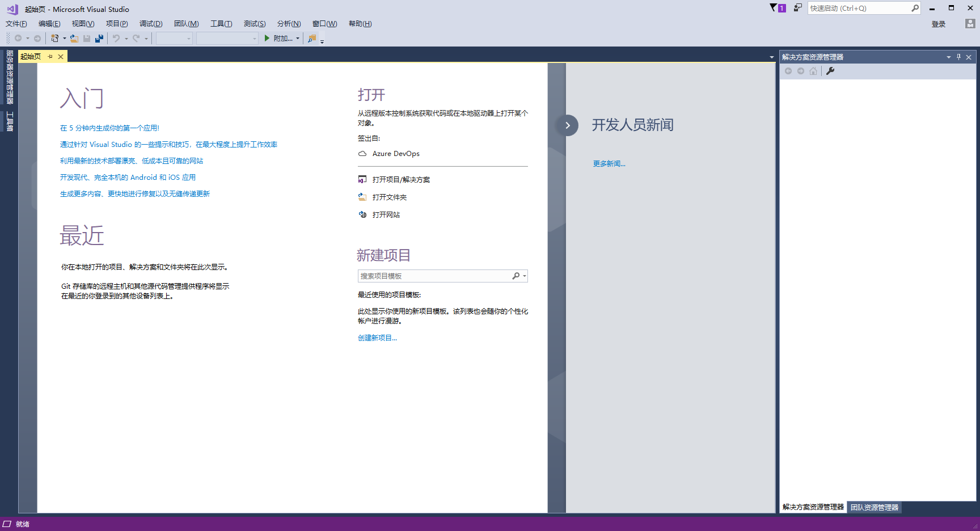Image resolution: width=980 pixels, height=531 pixels.
Task: Click the account avatar icon
Action: 970,24
